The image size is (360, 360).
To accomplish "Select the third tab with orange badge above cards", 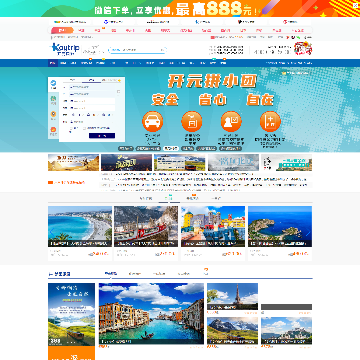I will coord(192,198).
